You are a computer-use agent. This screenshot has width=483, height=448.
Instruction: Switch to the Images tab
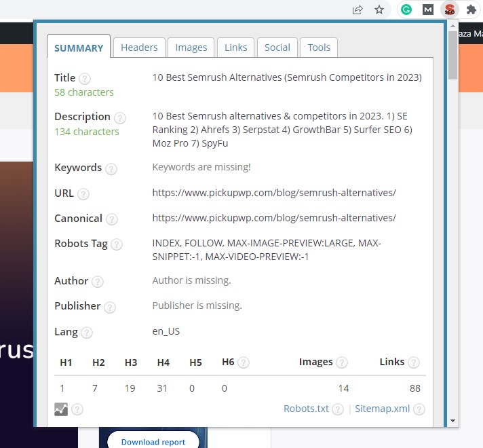pos(191,48)
